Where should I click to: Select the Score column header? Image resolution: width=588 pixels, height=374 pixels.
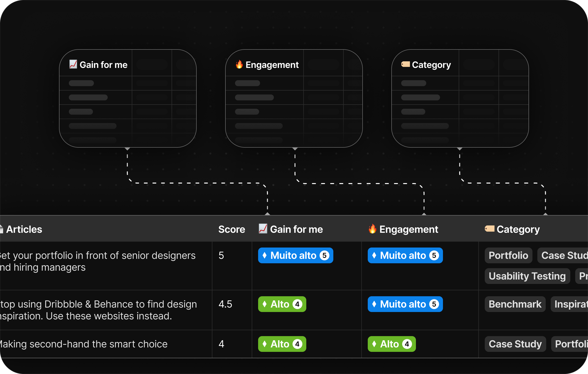232,229
